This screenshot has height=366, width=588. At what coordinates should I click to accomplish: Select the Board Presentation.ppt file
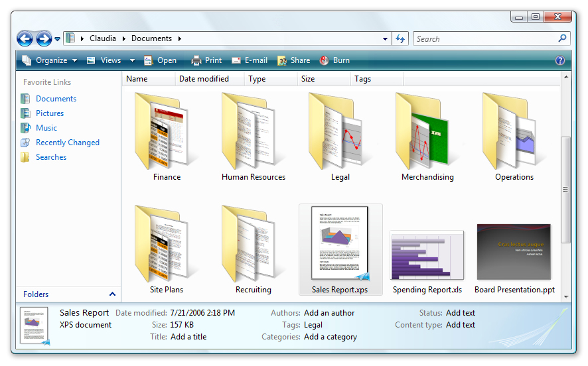pyautogui.click(x=514, y=259)
